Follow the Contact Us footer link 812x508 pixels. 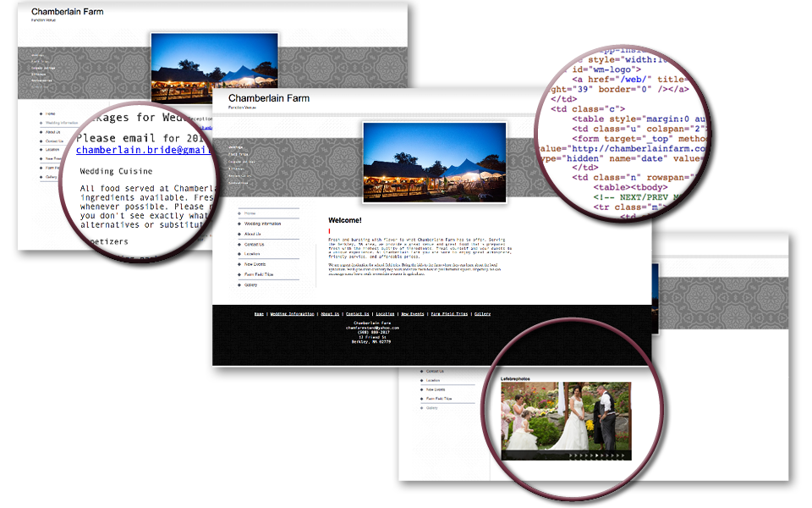point(357,314)
